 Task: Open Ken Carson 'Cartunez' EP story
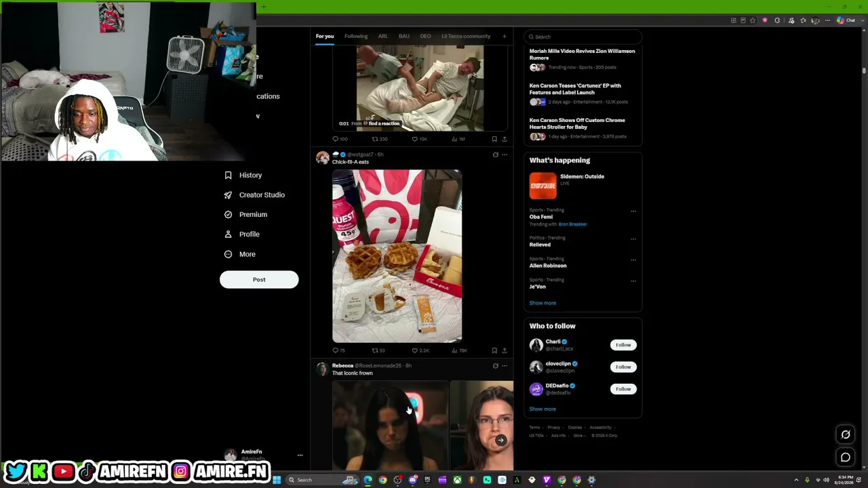pyautogui.click(x=583, y=94)
